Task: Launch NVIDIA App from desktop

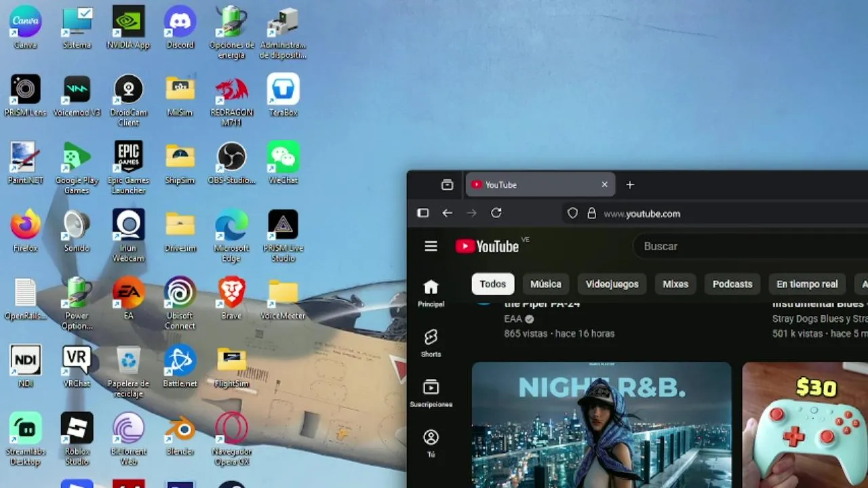Action: click(128, 28)
